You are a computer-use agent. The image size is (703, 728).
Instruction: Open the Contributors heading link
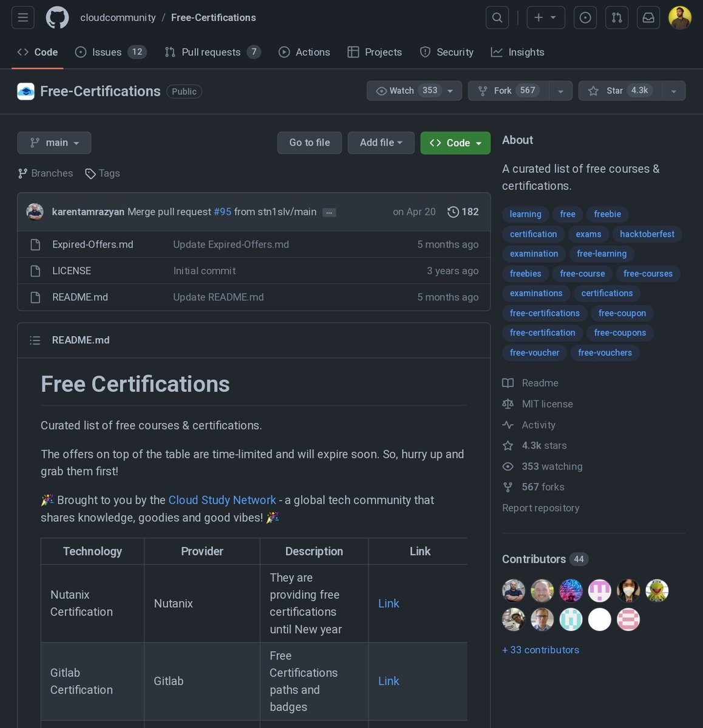(x=545, y=559)
